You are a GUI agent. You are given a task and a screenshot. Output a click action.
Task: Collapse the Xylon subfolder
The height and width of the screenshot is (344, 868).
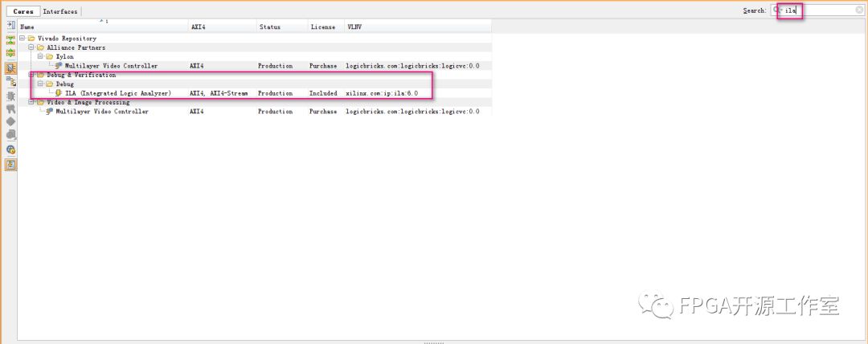click(40, 56)
